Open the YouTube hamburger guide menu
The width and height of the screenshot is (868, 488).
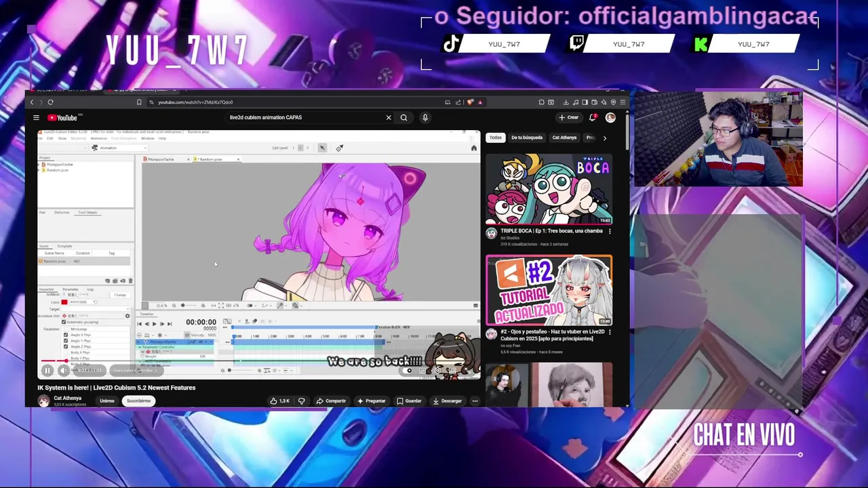[x=36, y=118]
